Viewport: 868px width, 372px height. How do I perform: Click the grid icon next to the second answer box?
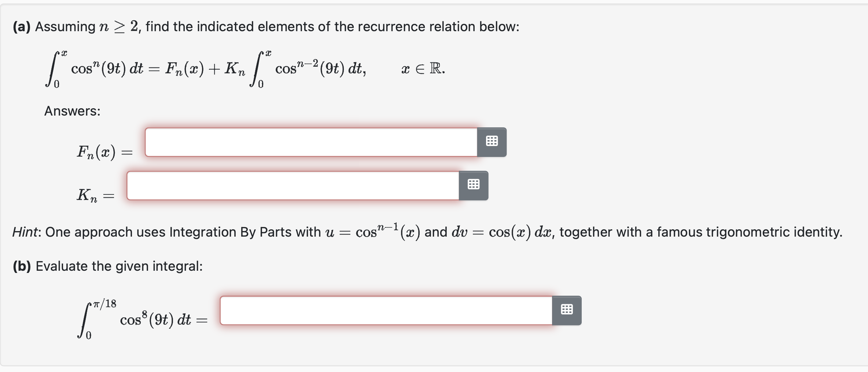click(x=473, y=185)
